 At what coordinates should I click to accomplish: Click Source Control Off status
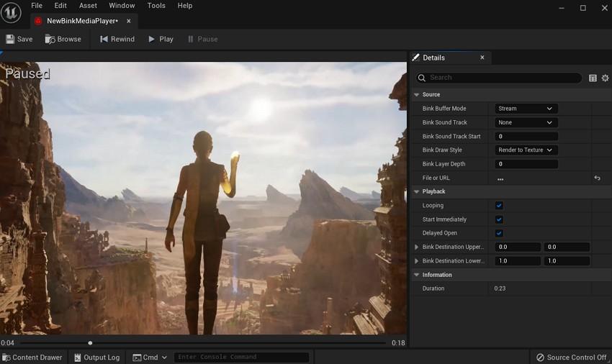572,358
